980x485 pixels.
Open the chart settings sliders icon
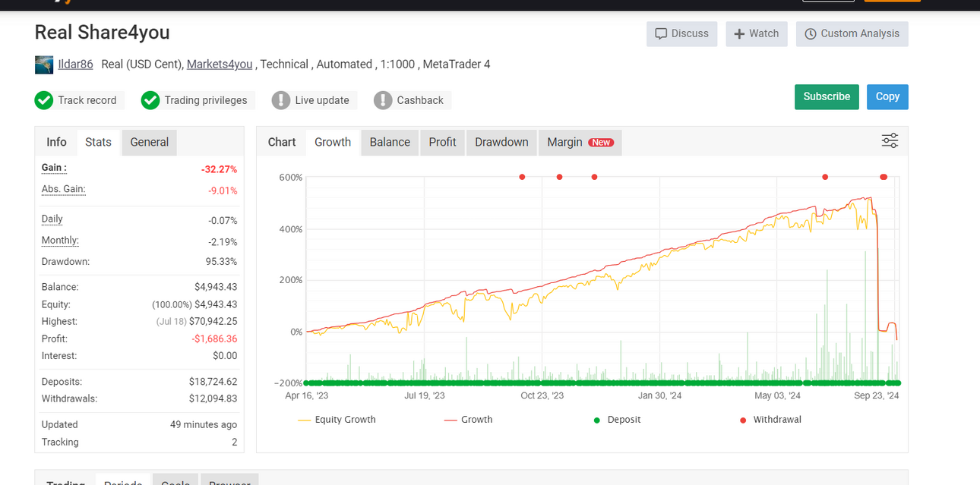point(890,140)
